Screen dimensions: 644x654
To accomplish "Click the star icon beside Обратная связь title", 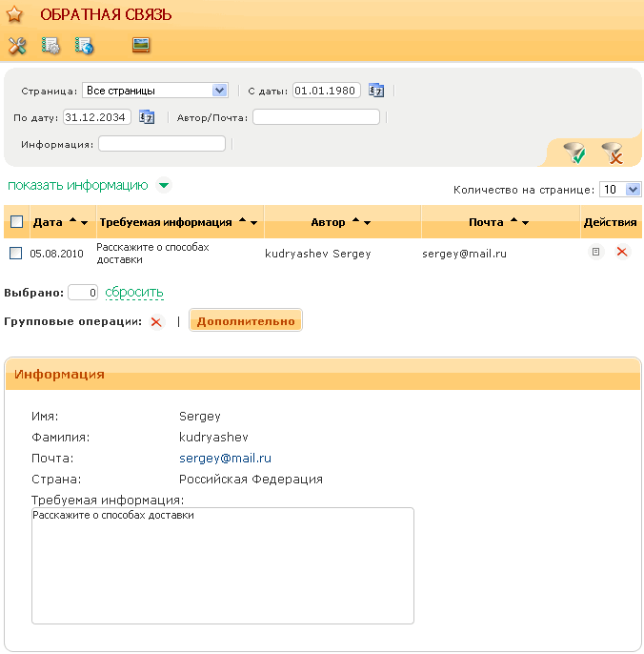I will (15, 15).
